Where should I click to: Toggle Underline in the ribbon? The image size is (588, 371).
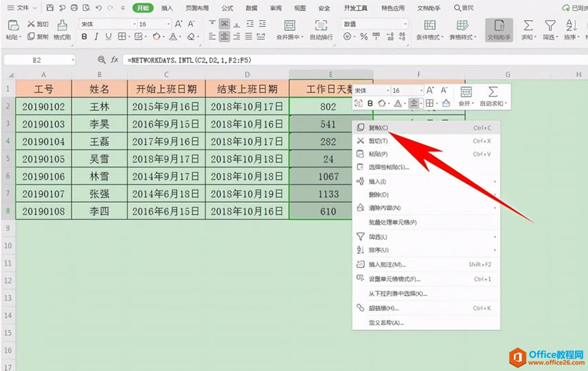108,37
